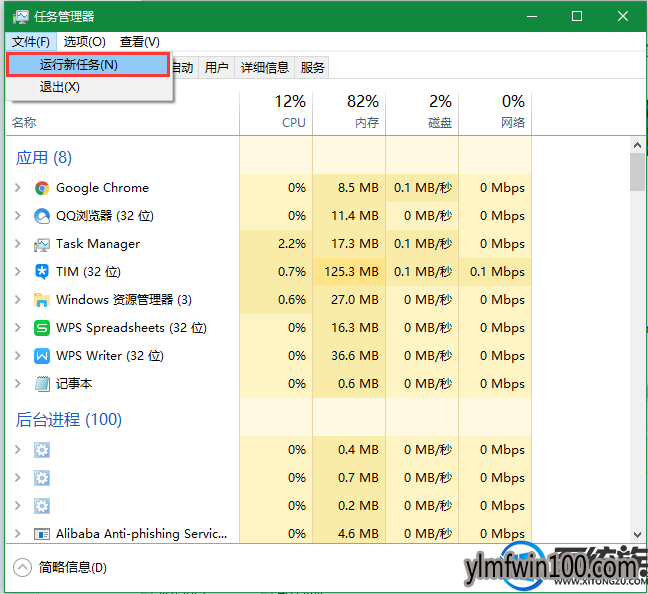Sort by the 磁盘 column header
Viewport: 648px width, 594px height.
(x=422, y=112)
